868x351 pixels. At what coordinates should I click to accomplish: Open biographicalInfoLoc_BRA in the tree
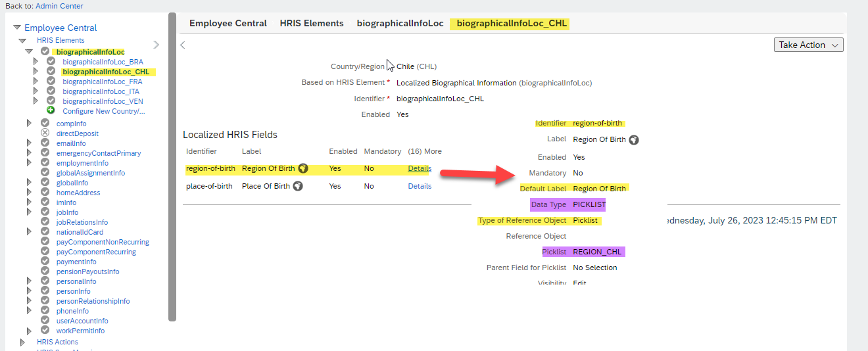tap(103, 62)
